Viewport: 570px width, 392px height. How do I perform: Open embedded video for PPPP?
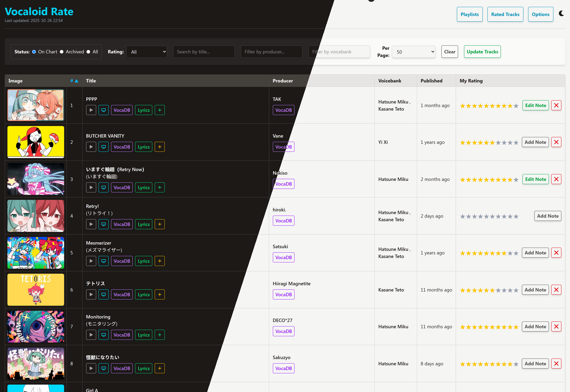tap(103, 110)
